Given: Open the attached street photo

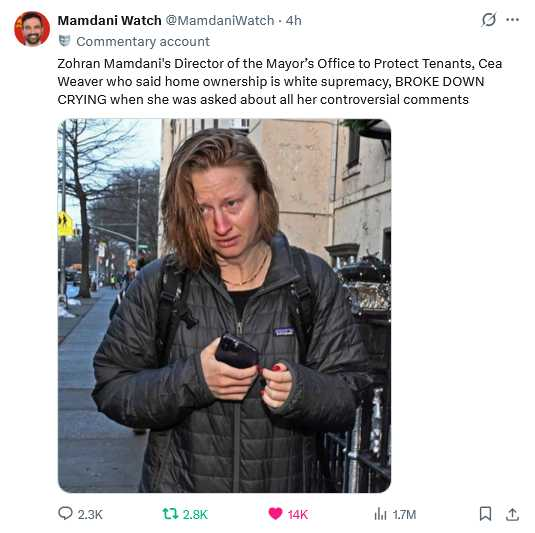Looking at the screenshot, I should [225, 306].
